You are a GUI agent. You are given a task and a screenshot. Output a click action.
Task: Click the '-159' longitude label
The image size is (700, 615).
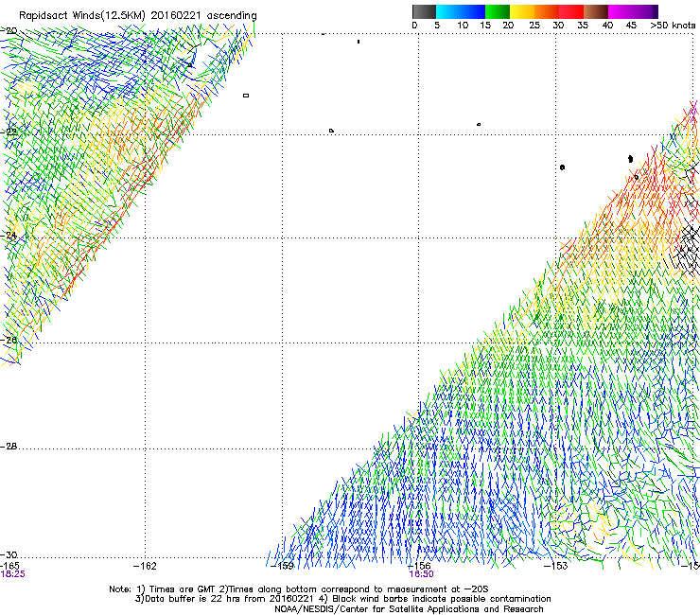coord(283,566)
